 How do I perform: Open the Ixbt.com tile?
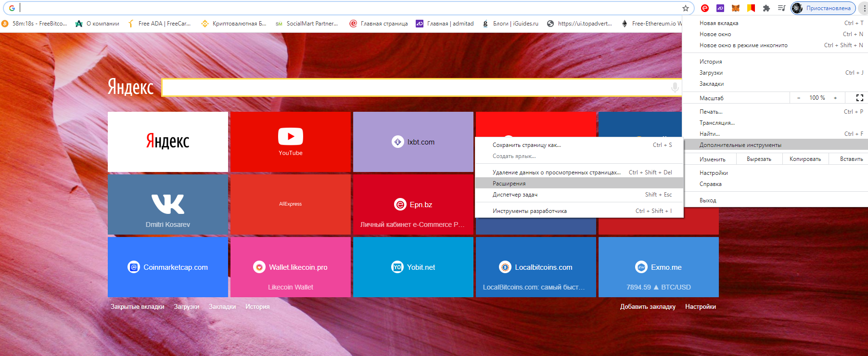(413, 142)
